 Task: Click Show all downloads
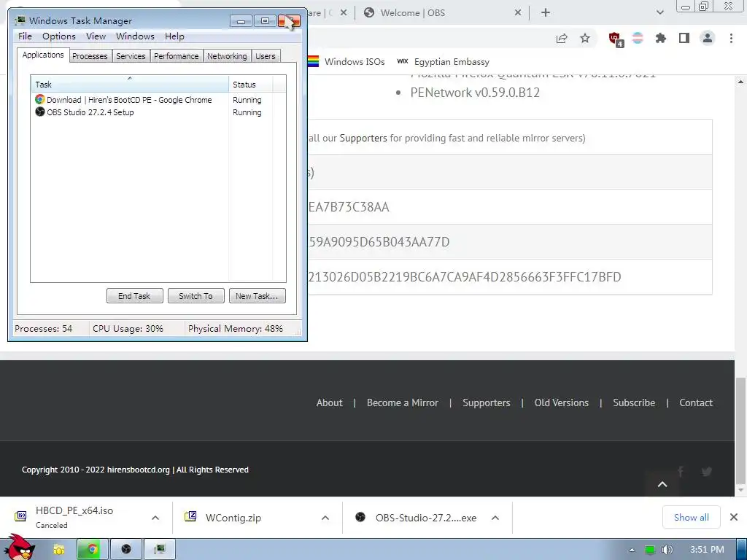[x=692, y=517]
